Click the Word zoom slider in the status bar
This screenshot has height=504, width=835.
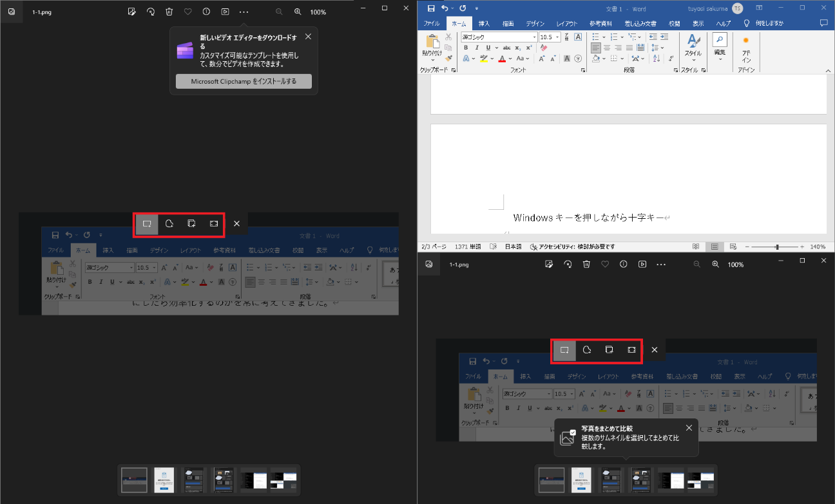[x=777, y=247]
